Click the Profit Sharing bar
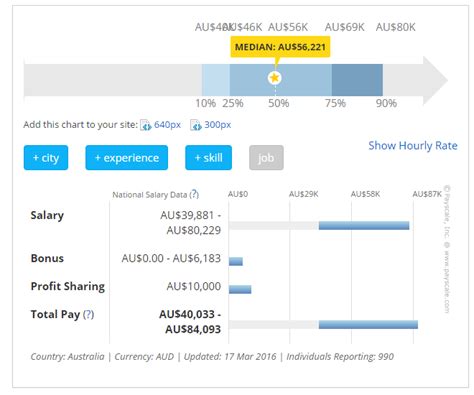474x395 pixels. pyautogui.click(x=240, y=289)
